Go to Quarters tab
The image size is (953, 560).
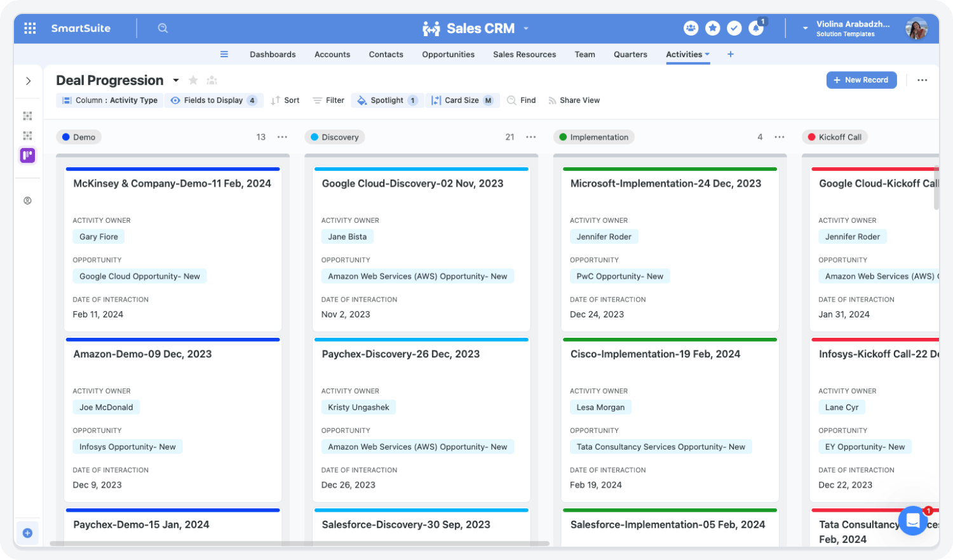[630, 55]
